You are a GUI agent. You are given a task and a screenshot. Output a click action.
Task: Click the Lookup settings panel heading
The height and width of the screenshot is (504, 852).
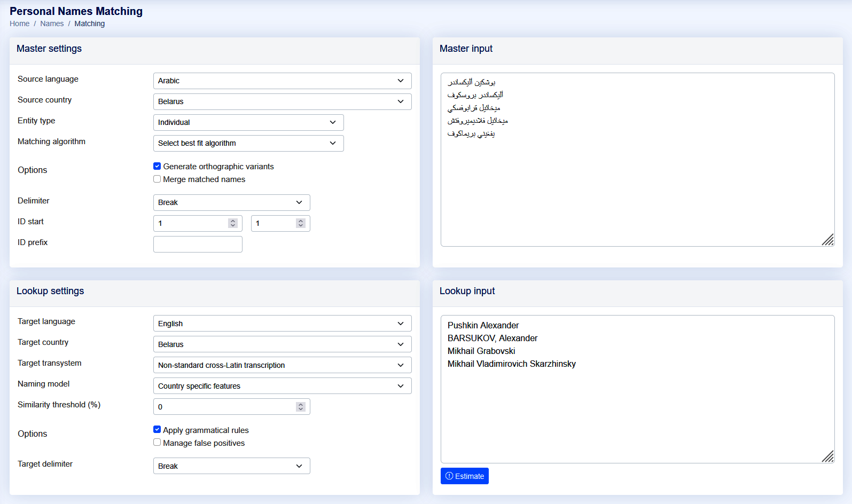[x=50, y=291]
